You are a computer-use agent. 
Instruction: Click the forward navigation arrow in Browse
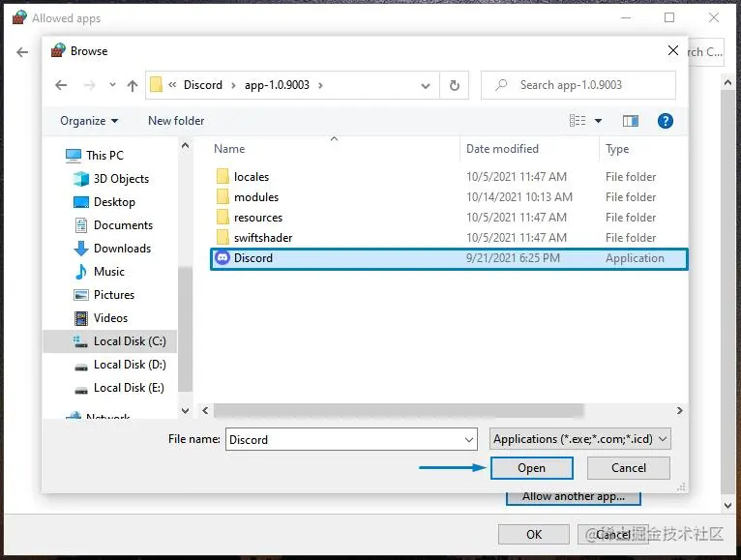pyautogui.click(x=89, y=85)
